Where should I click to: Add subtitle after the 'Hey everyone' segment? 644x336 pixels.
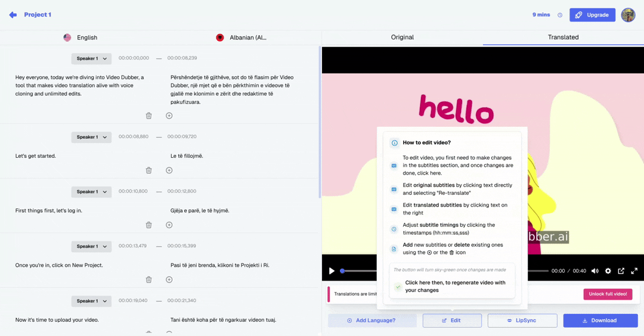(169, 116)
